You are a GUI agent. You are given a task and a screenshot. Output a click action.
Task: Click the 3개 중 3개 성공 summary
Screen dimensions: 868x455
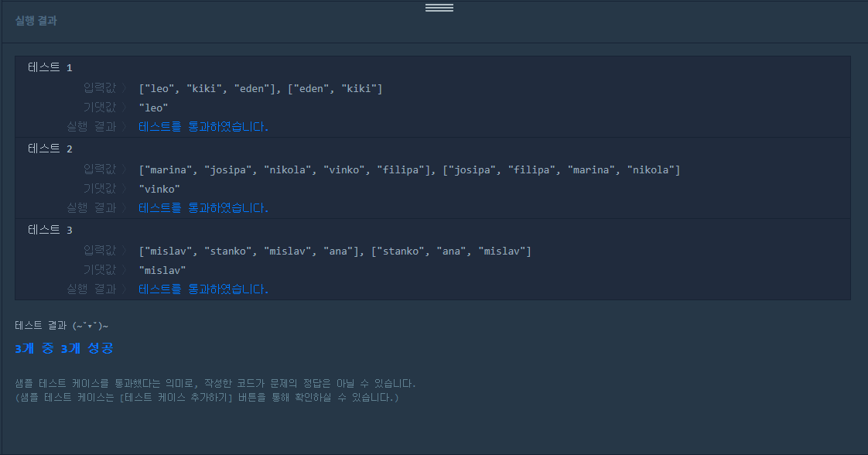click(64, 348)
